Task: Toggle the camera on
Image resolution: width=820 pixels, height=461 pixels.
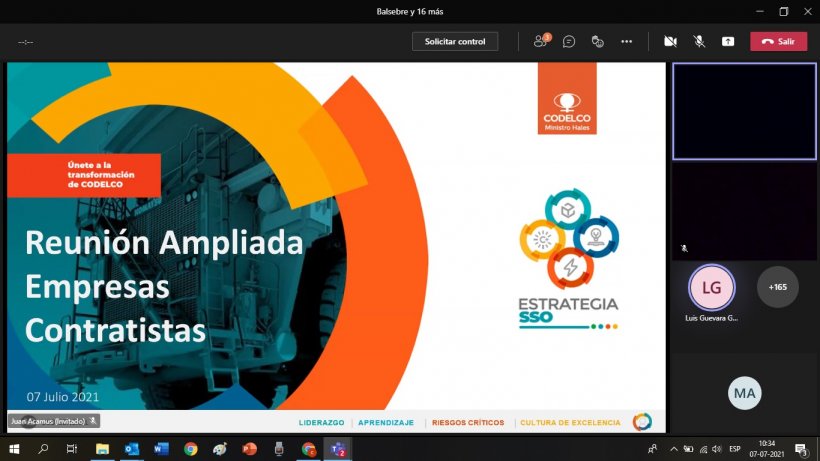Action: 670,41
